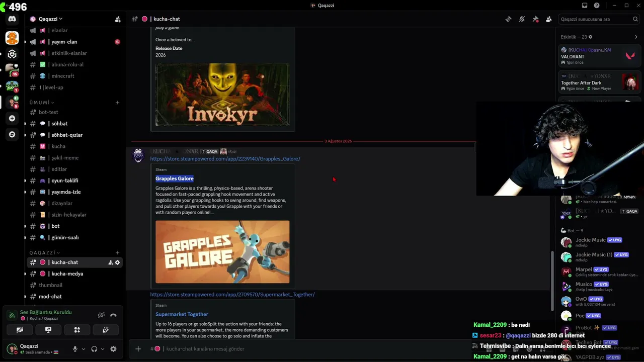Open the Together After Dark activity card
This screenshot has width=644, height=362.
point(599,82)
